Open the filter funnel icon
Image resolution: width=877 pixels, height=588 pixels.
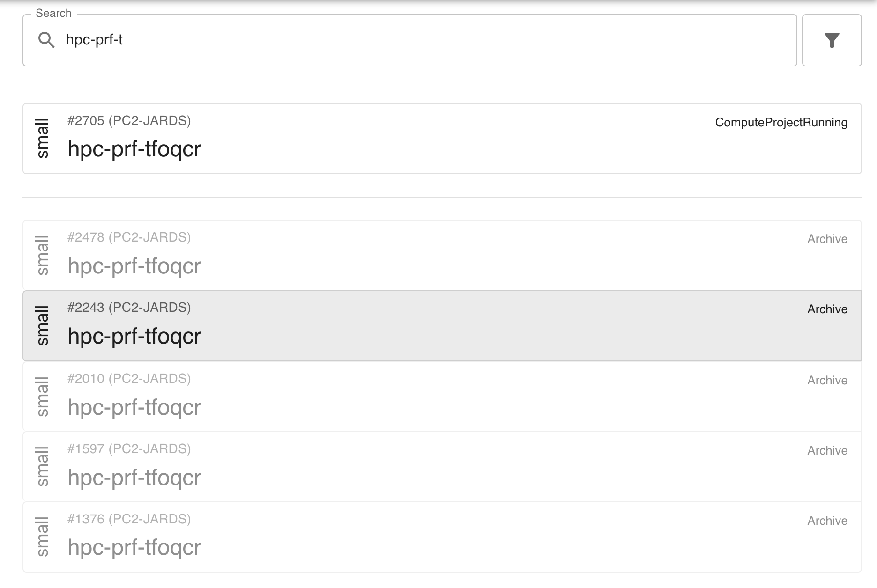click(832, 41)
